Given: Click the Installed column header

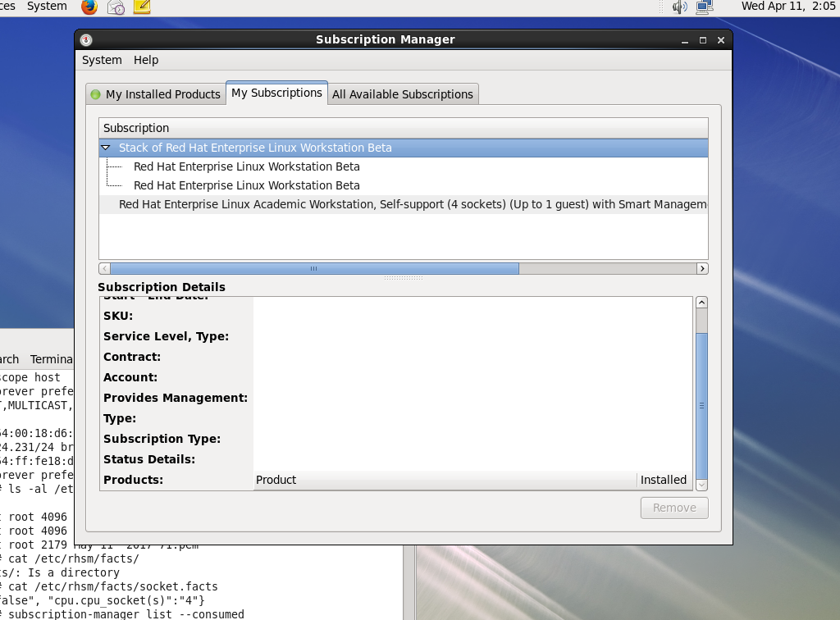Looking at the screenshot, I should point(664,480).
